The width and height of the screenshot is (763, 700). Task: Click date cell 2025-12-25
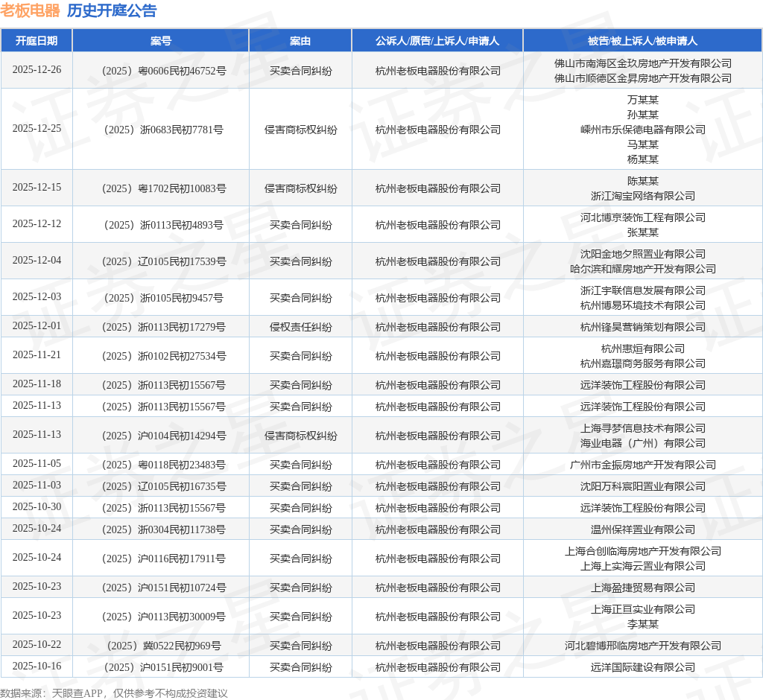tap(37, 128)
